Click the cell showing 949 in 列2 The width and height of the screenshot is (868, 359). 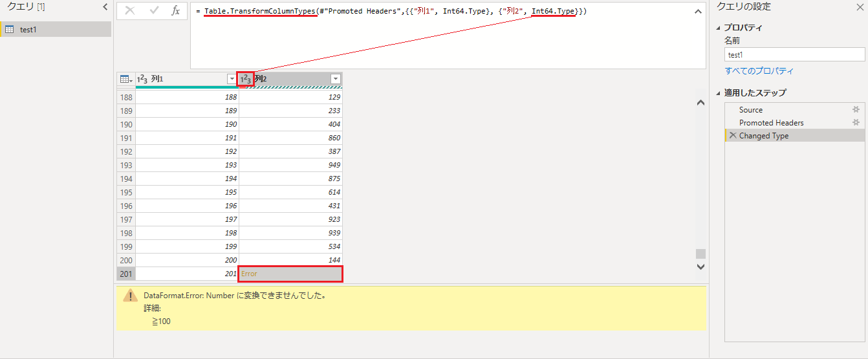point(290,165)
